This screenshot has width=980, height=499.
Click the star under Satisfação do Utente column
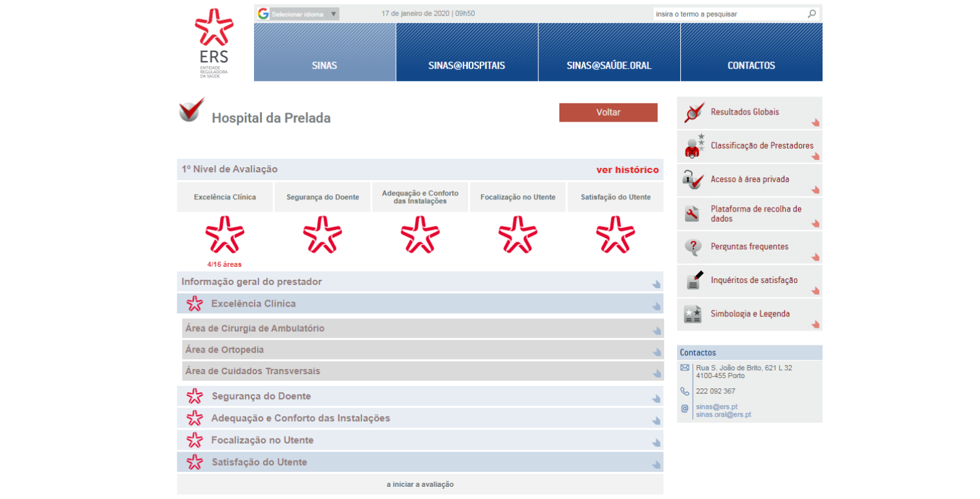(x=615, y=235)
